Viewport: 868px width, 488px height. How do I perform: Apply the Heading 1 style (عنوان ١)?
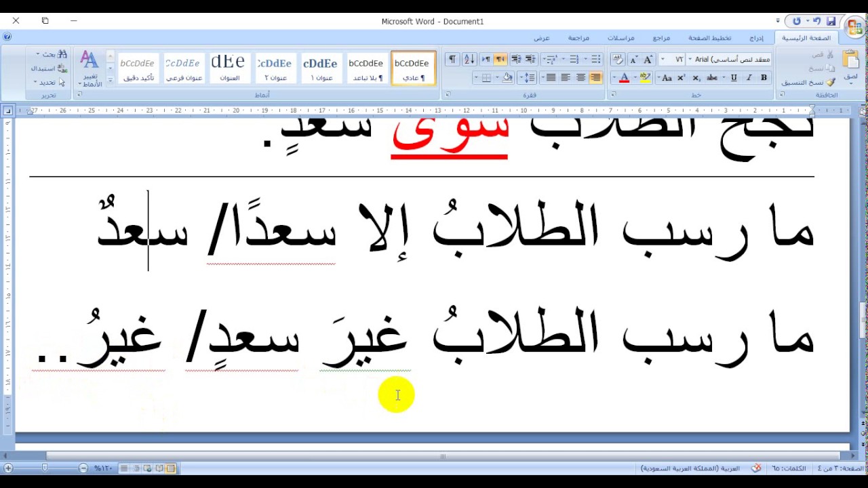click(321, 68)
